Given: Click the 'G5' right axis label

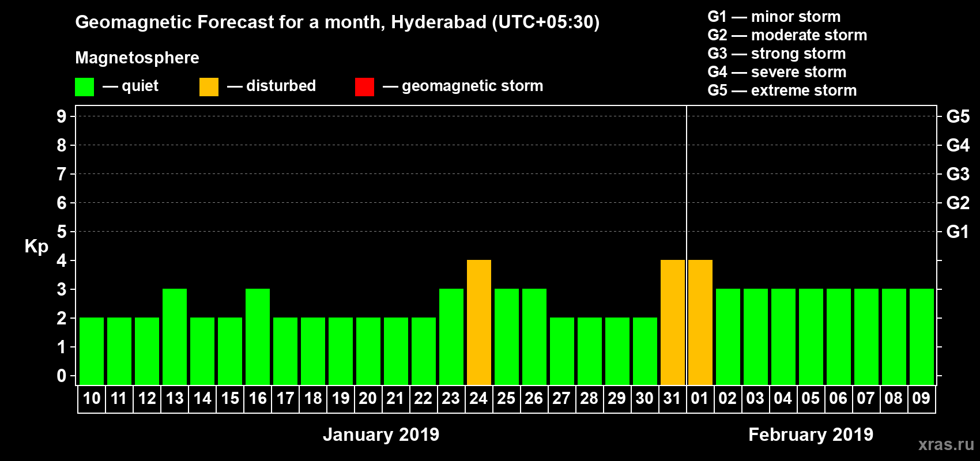Looking at the screenshot, I should (958, 116).
